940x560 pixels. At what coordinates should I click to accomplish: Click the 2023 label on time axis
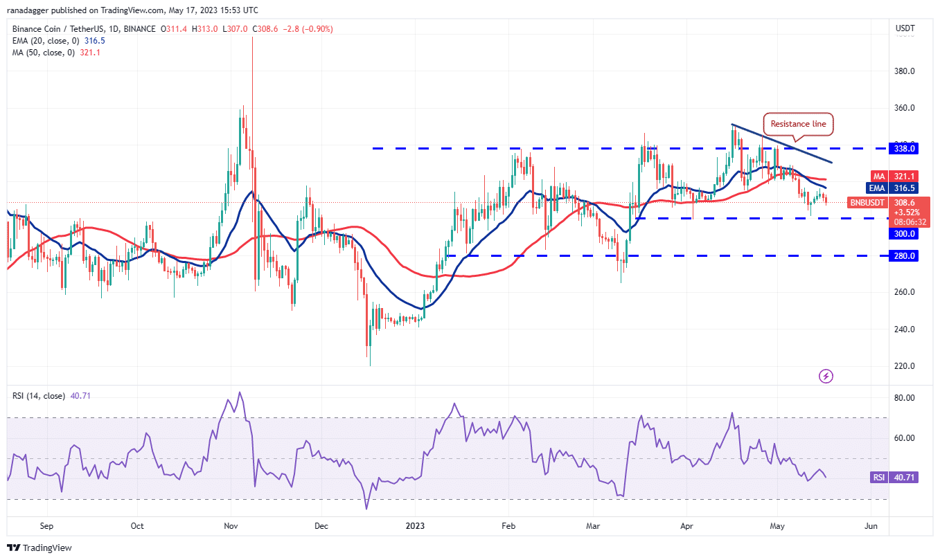point(414,526)
